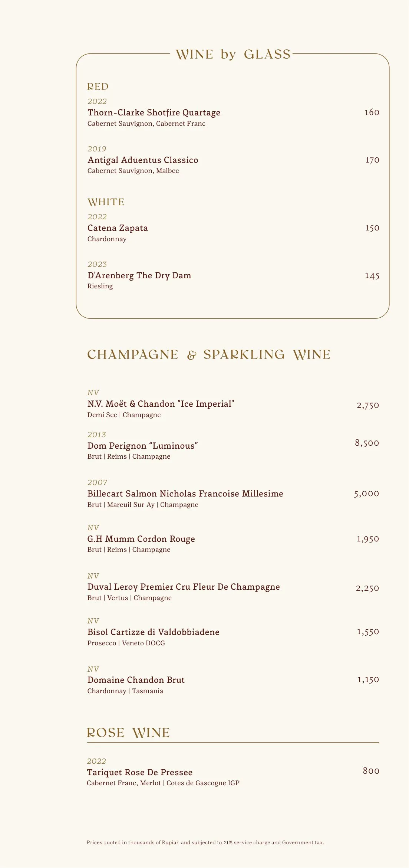
Task: Click the "WINE by GLASS" heading
Action: click(233, 55)
